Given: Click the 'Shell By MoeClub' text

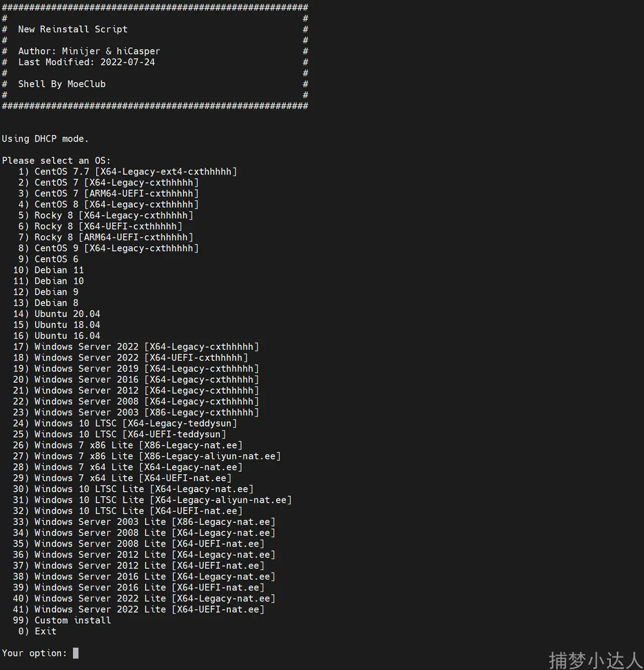Looking at the screenshot, I should [x=62, y=84].
